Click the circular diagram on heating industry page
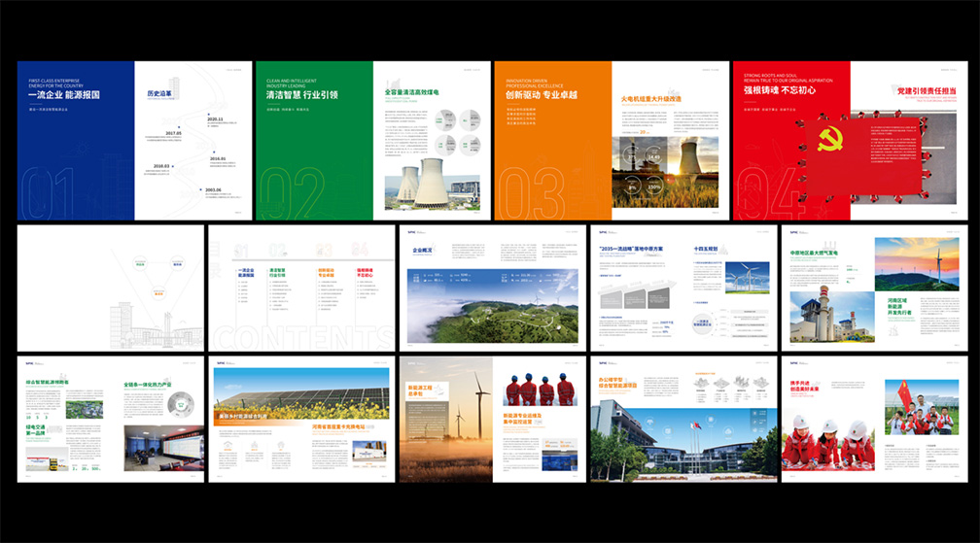 [x=181, y=406]
